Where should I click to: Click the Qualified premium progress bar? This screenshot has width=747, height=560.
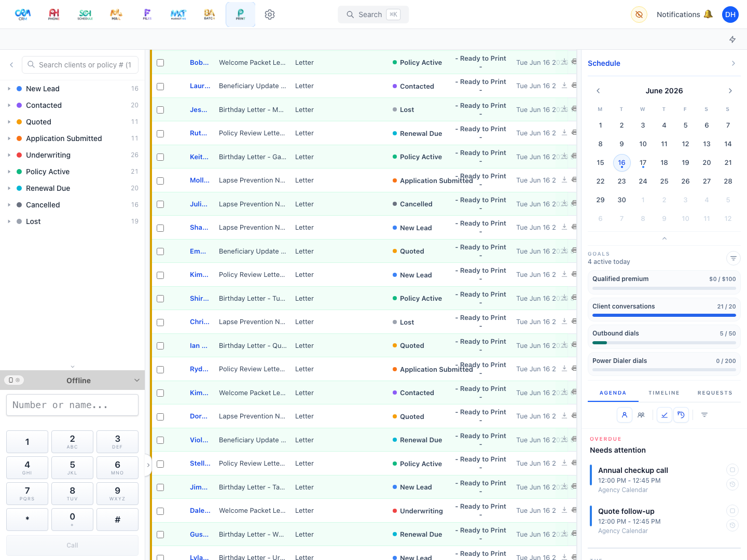click(664, 288)
